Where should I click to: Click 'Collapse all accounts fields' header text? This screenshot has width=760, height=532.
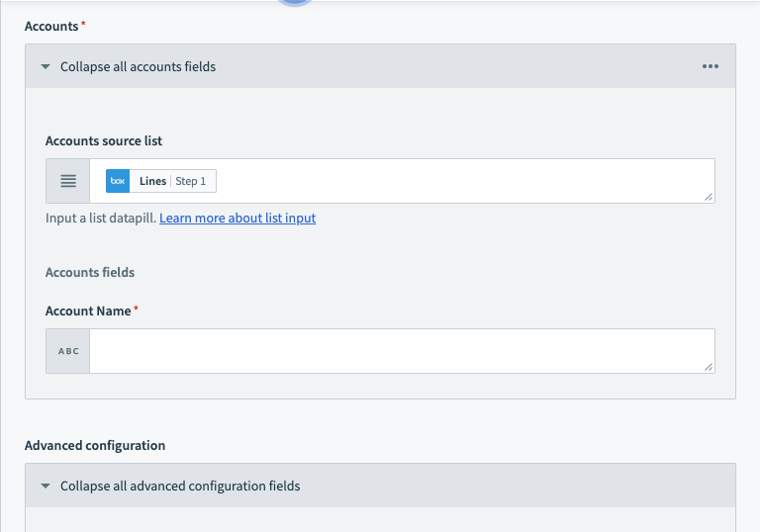(138, 67)
